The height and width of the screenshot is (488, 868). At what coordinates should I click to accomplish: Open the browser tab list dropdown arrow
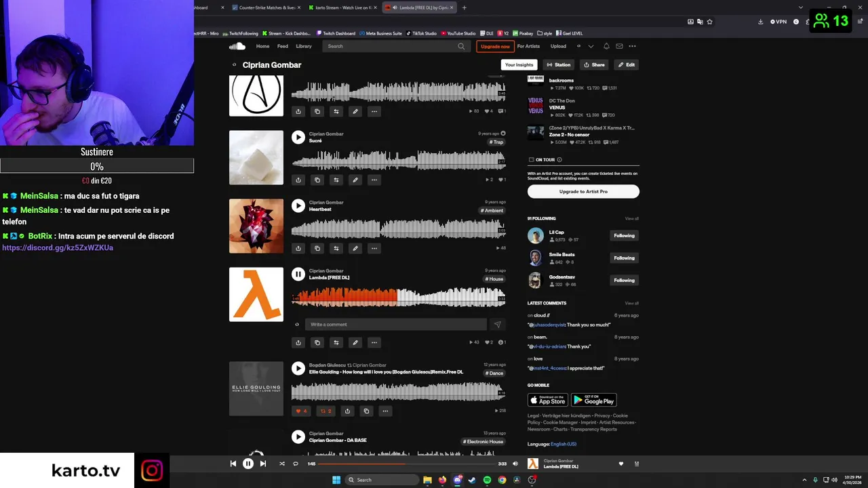[801, 7]
